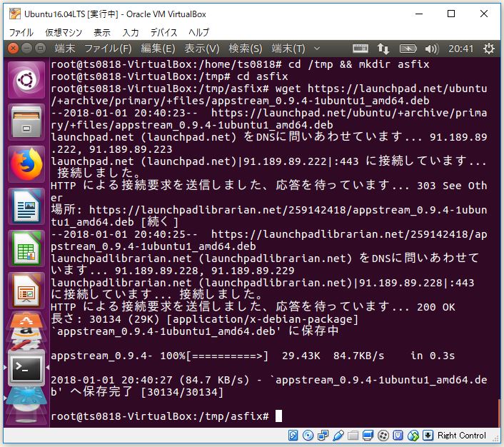The height and width of the screenshot is (447, 504).
Task: Open VirtualBox 仮想マシン menu
Action: (x=64, y=32)
